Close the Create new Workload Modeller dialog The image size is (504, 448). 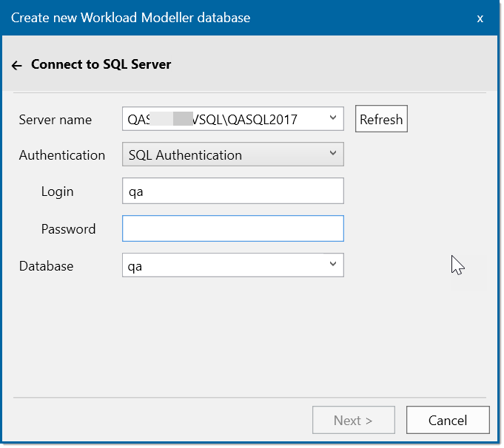coord(480,18)
